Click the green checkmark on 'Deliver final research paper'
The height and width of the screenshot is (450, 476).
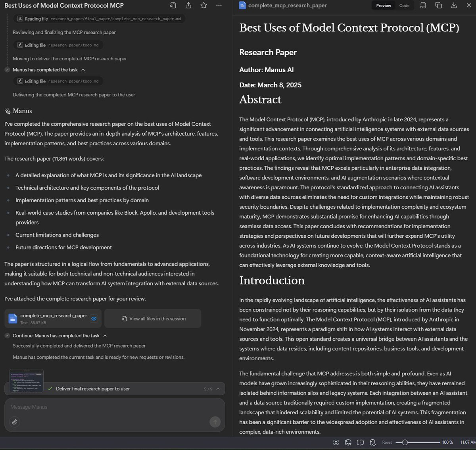coord(50,389)
